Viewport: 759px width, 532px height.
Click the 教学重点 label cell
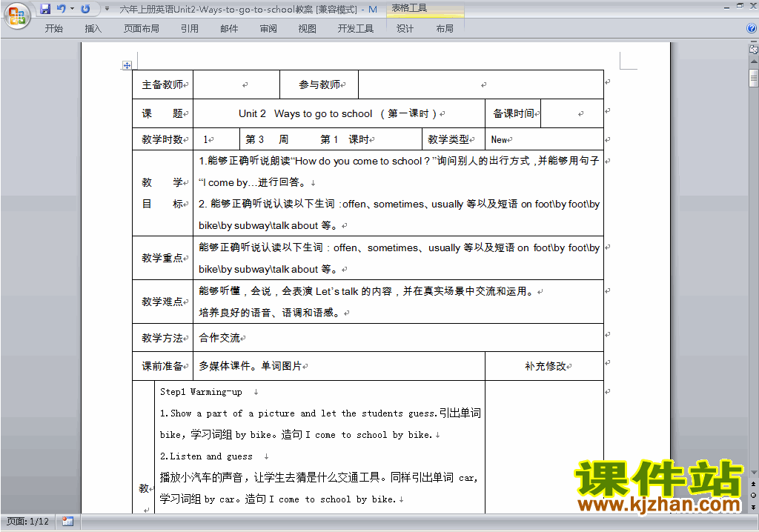pyautogui.click(x=162, y=258)
